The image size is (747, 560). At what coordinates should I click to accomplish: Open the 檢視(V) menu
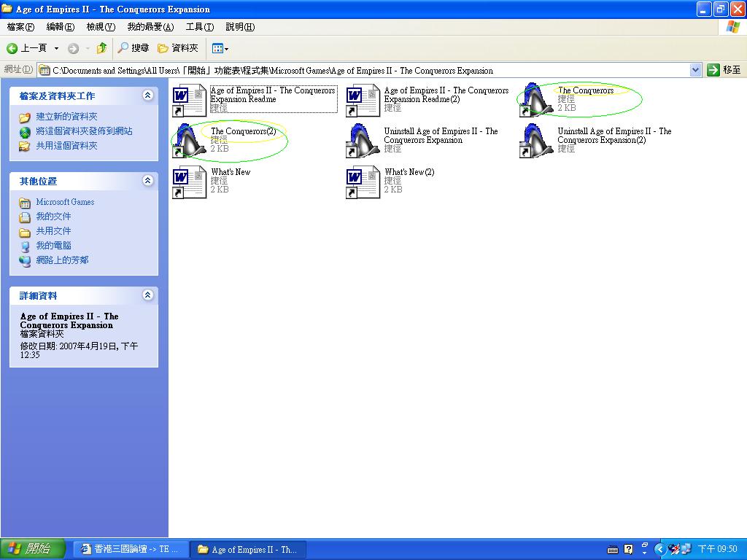[x=101, y=27]
